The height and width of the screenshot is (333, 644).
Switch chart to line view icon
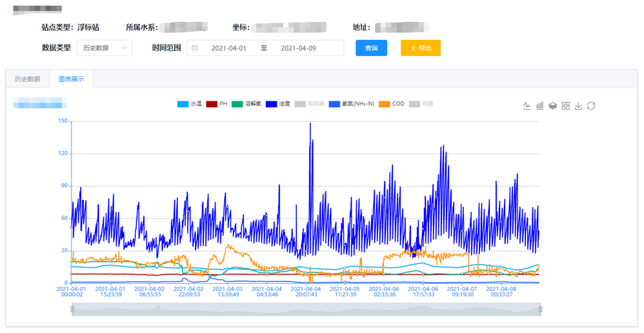(527, 106)
